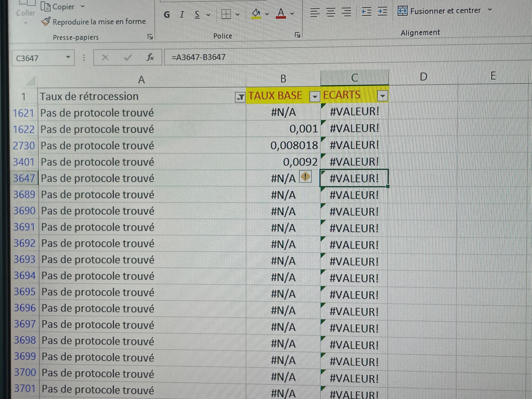The height and width of the screenshot is (399, 532).
Task: Align text left
Action: pyautogui.click(x=315, y=12)
